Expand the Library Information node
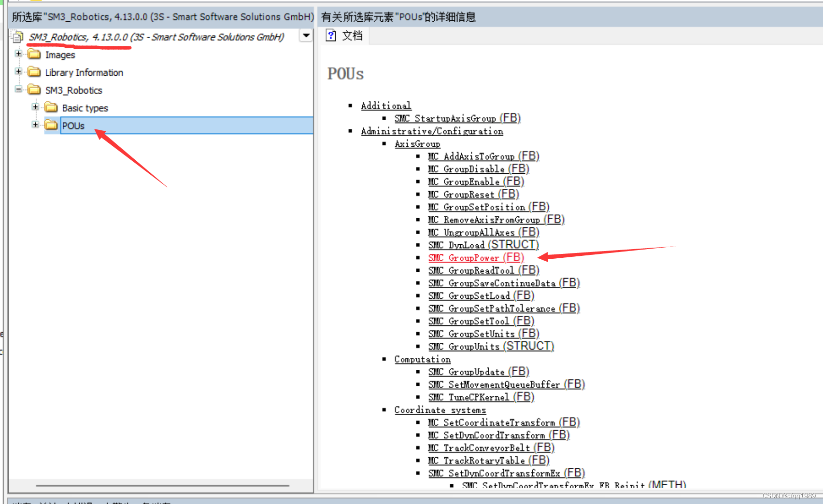Viewport: 823px width, 504px height. click(18, 71)
